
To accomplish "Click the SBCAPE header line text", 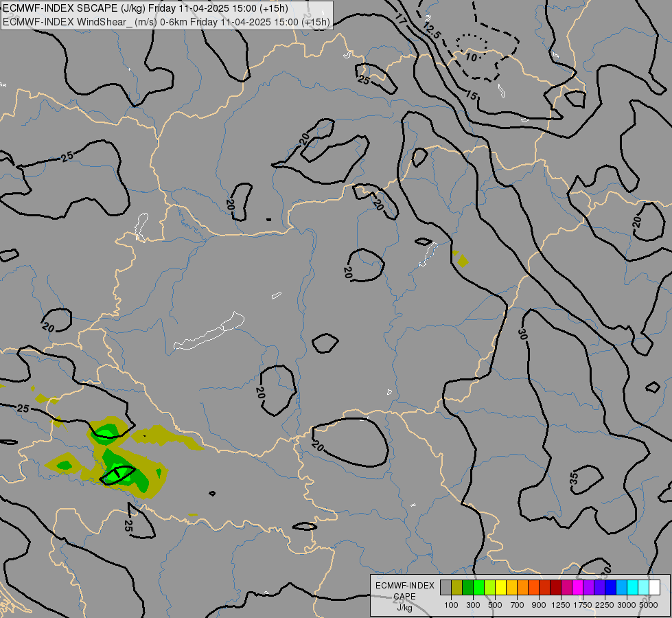I will click(x=146, y=8).
